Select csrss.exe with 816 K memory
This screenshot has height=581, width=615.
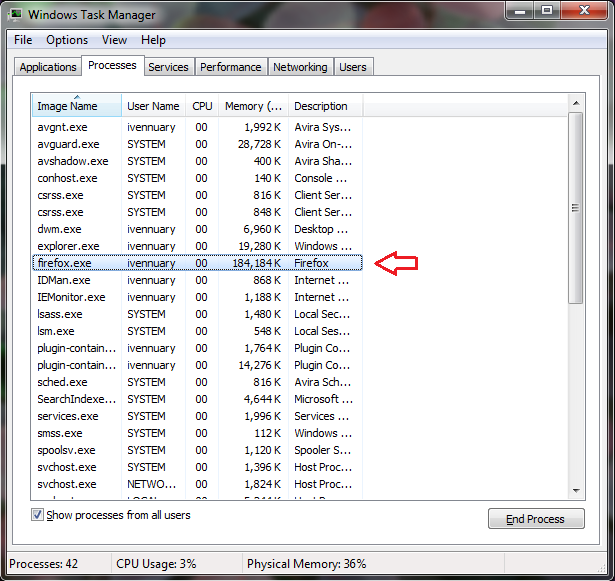197,195
